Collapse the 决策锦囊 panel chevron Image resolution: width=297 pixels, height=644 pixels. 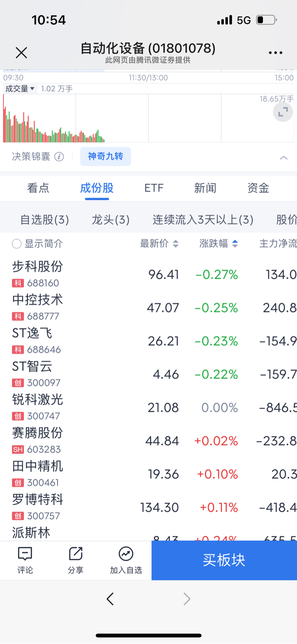[x=283, y=157]
